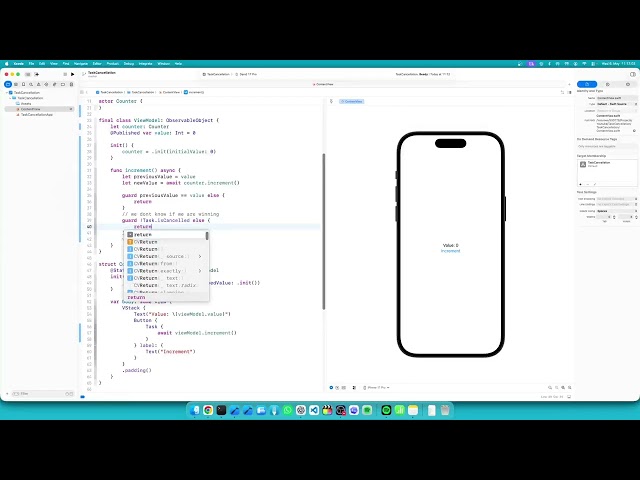Click ContentView in the jump bar
This screenshot has height=480, width=640.
pos(169,92)
